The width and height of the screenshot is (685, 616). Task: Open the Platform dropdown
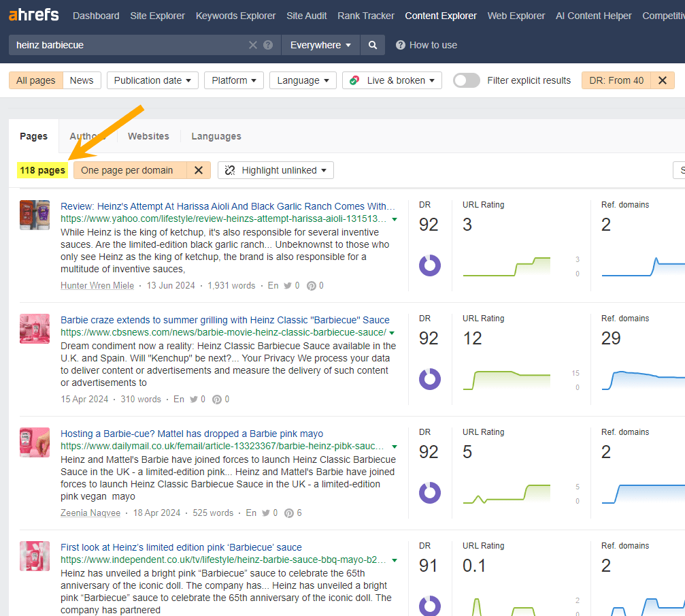233,80
